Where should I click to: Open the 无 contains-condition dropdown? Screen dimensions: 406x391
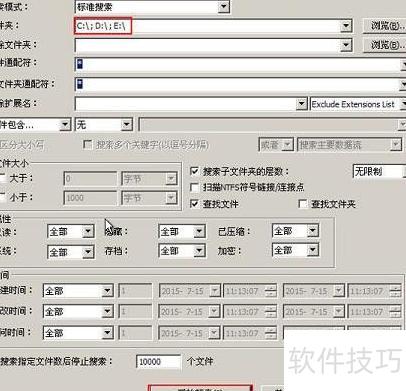[x=127, y=125]
